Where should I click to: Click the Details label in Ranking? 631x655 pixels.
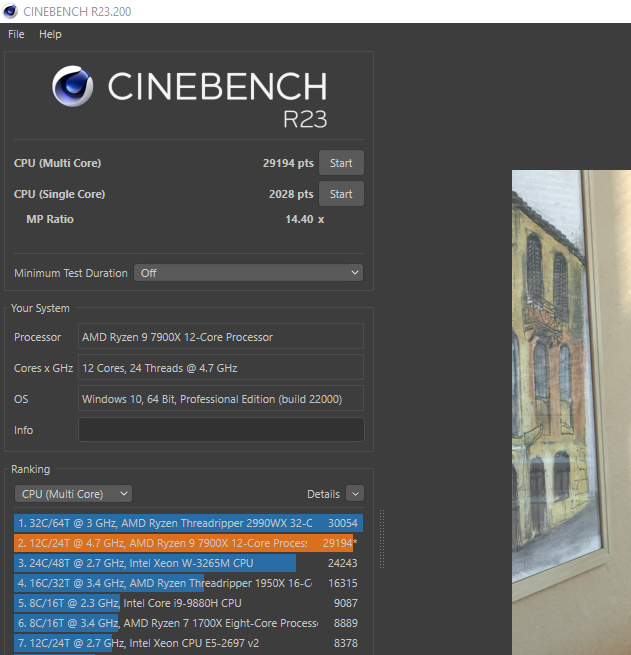323,494
